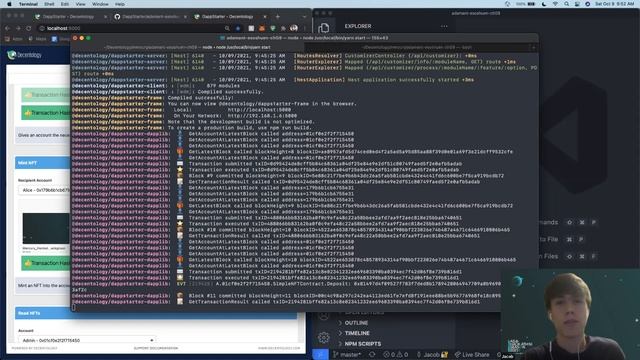Viewport: 640px width, 360px height.
Task: Click the Mint NFT Transaction Hash button
Action: (x=46, y=263)
